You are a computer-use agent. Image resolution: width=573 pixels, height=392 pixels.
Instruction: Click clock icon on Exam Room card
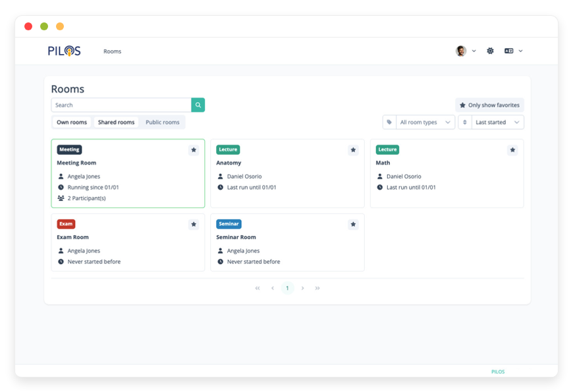coord(61,262)
